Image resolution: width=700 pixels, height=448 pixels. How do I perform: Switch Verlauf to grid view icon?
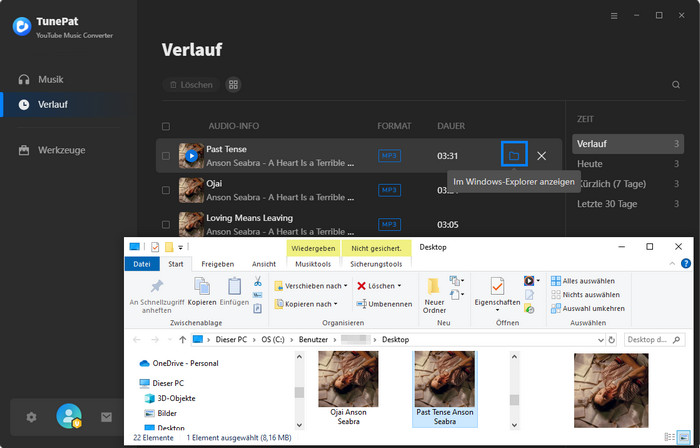233,85
